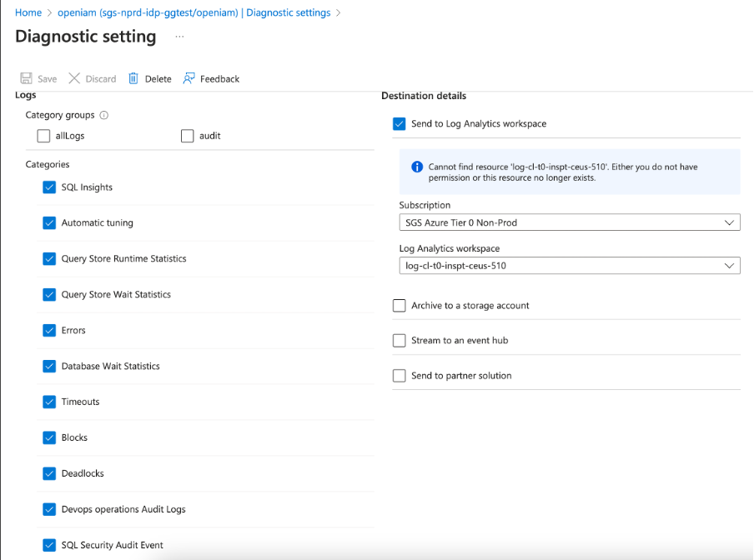The height and width of the screenshot is (560, 754).
Task: Open openiam Diagnostic settings breadcrumb link
Action: point(194,12)
